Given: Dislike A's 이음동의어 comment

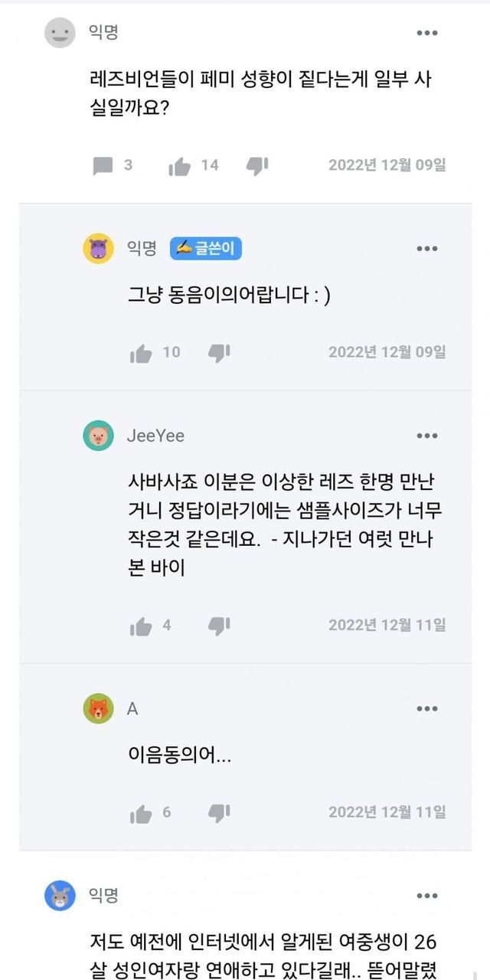Looking at the screenshot, I should point(219,814).
